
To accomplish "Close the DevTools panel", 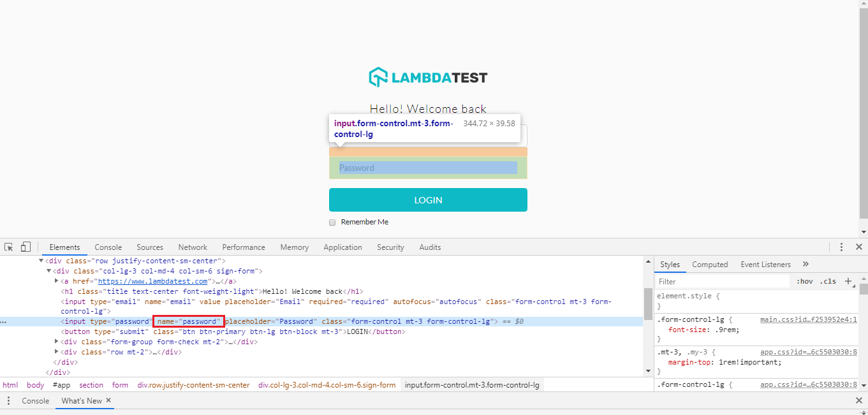I will (x=858, y=247).
